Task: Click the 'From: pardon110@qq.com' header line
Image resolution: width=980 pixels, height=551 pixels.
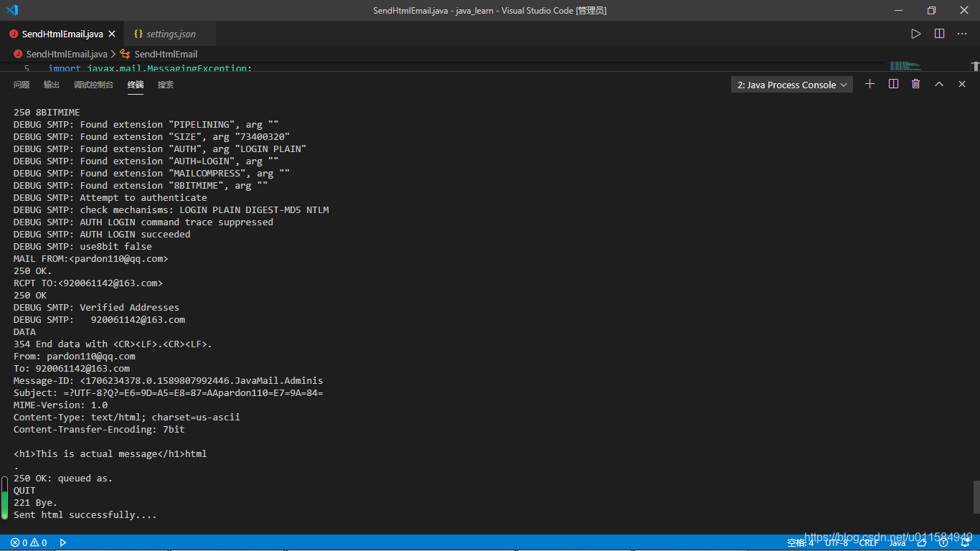Action: 74,356
